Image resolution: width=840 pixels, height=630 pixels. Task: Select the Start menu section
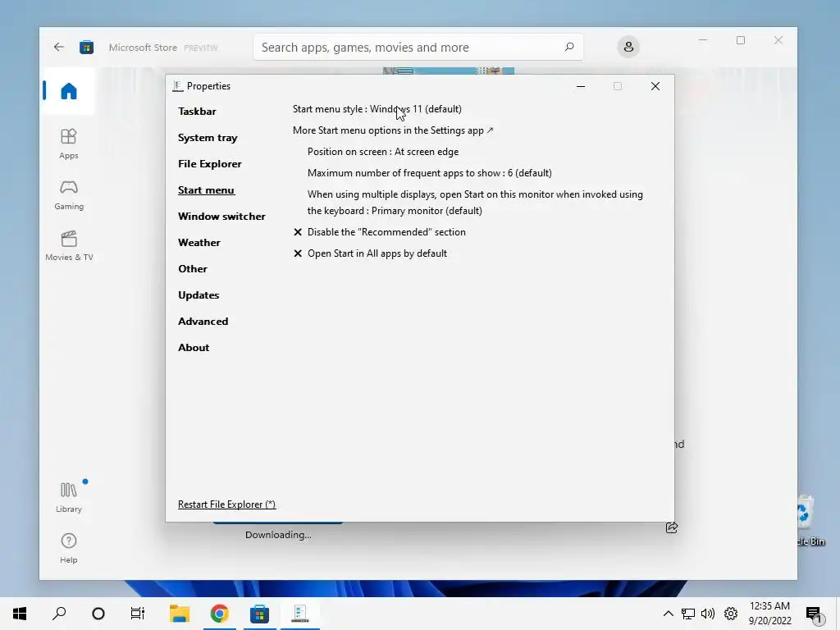tap(206, 190)
